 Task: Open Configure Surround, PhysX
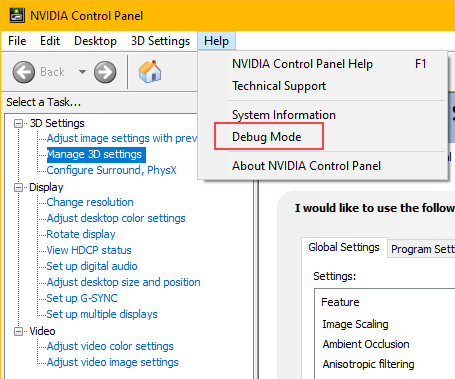click(111, 170)
